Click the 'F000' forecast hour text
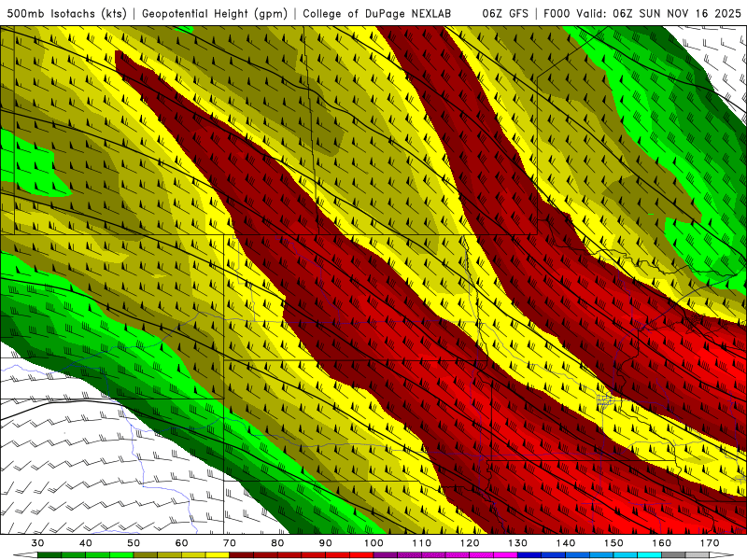The height and width of the screenshot is (560, 747). 557,14
